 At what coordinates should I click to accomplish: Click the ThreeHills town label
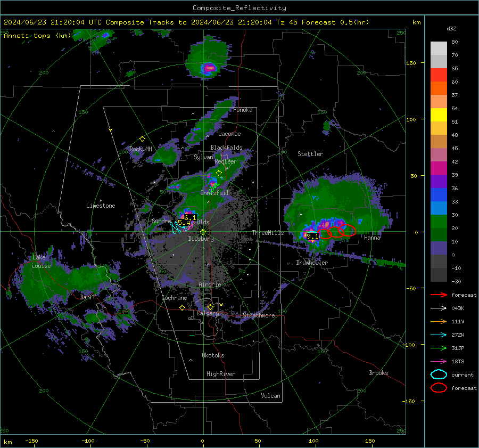point(268,233)
